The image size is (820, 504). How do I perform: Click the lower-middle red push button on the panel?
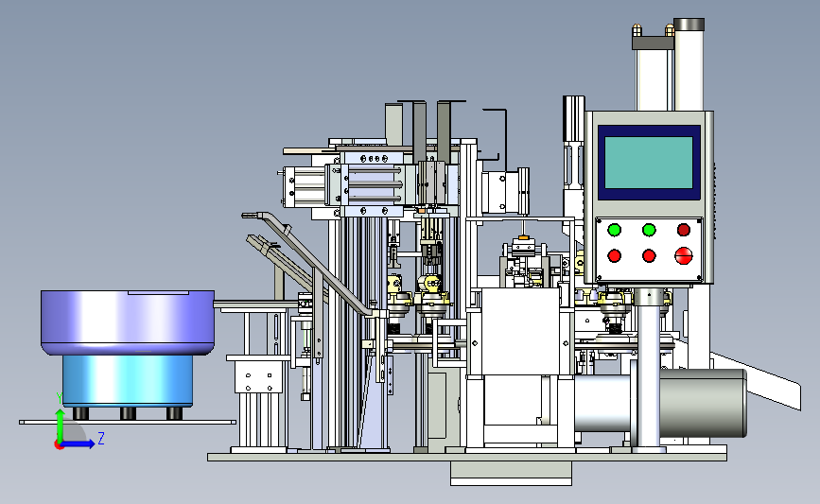(x=649, y=255)
